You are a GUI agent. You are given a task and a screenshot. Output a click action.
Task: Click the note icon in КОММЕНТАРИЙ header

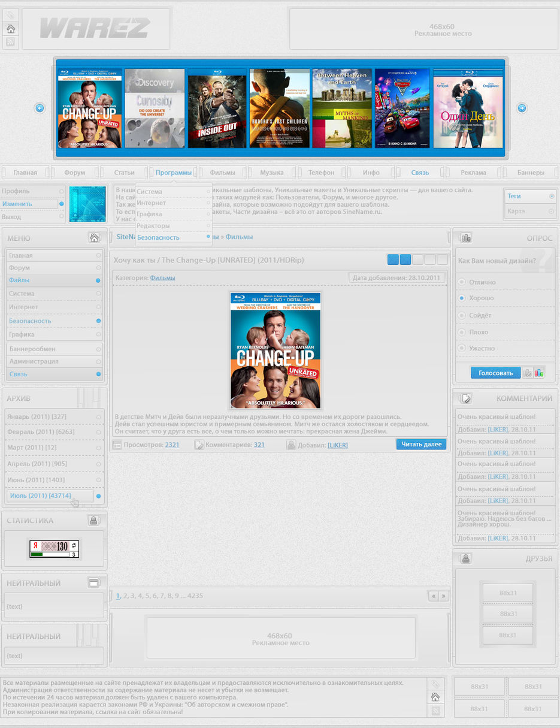tap(466, 398)
